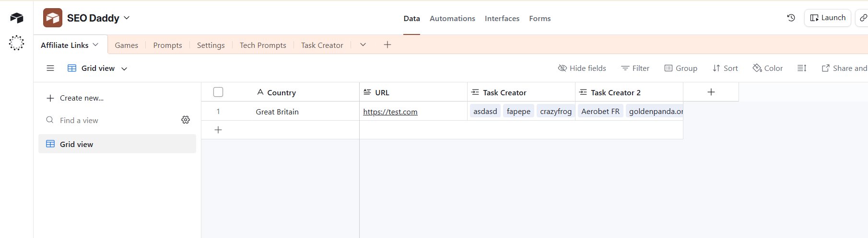This screenshot has height=238, width=868.
Task: Click the SEO Daddy base icon
Action: [x=53, y=18]
